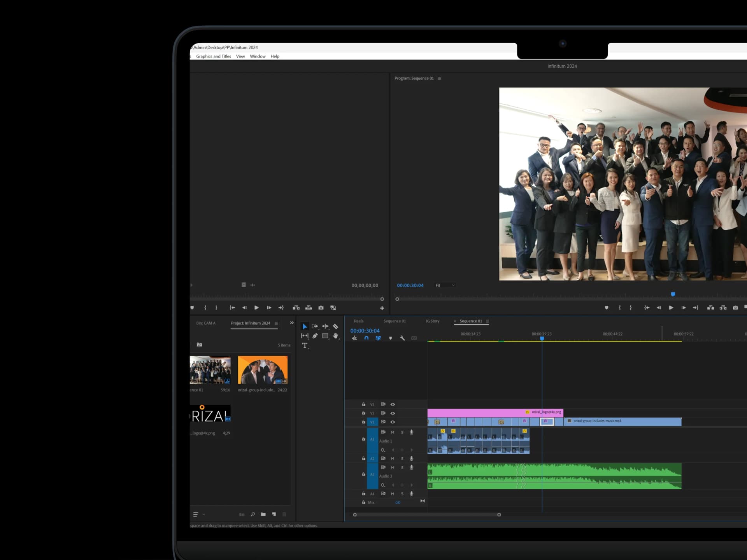Go to In point in Program monitor
Image resolution: width=747 pixels, height=560 pixels.
click(x=647, y=308)
